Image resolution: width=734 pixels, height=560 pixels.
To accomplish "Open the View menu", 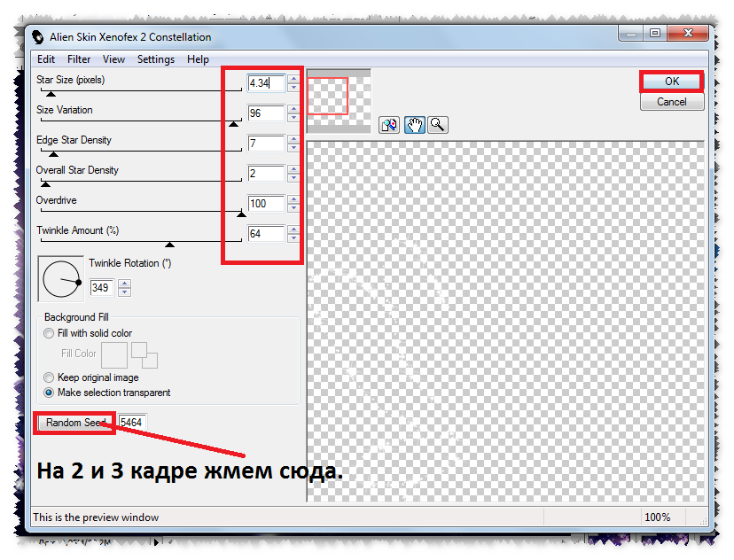I will coord(113,59).
